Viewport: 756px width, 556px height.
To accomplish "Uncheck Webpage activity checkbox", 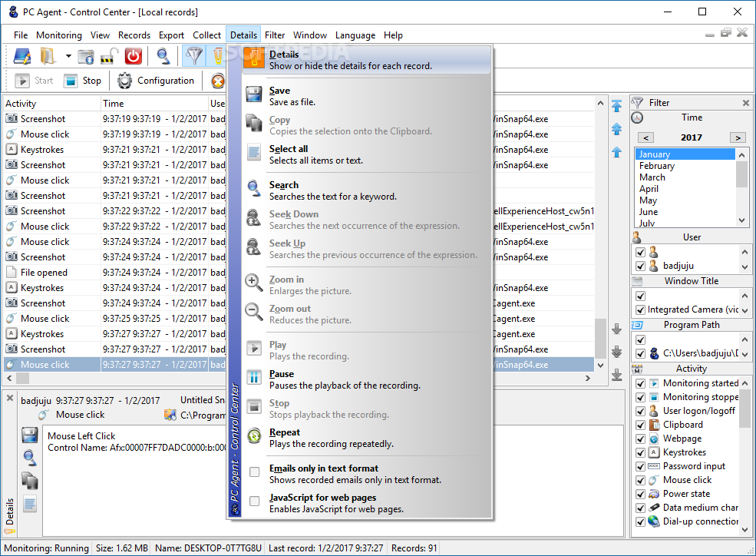I will [640, 439].
